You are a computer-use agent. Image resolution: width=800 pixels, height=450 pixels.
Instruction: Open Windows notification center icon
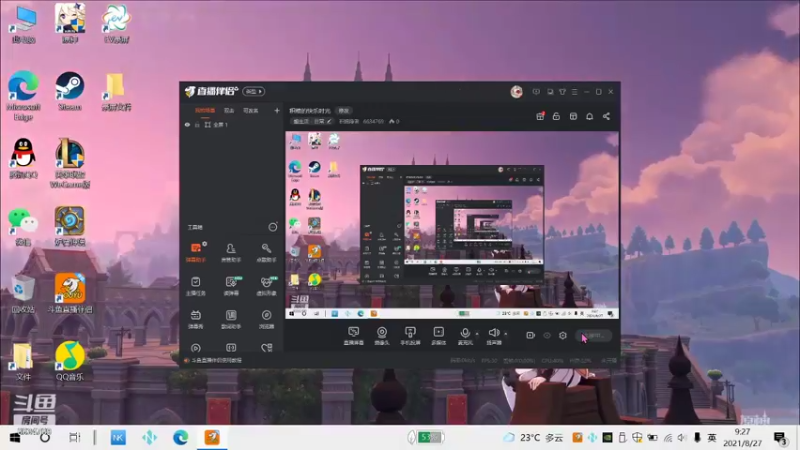(780, 438)
